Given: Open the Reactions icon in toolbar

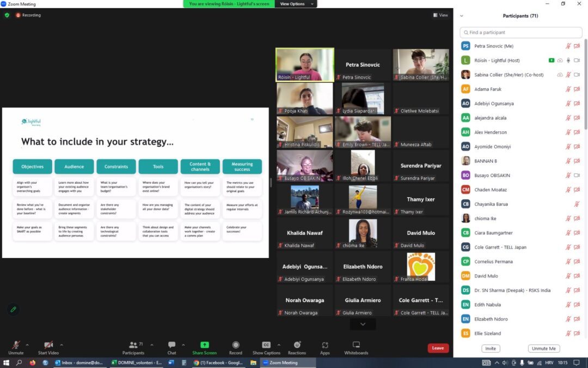Looking at the screenshot, I should 297,345.
